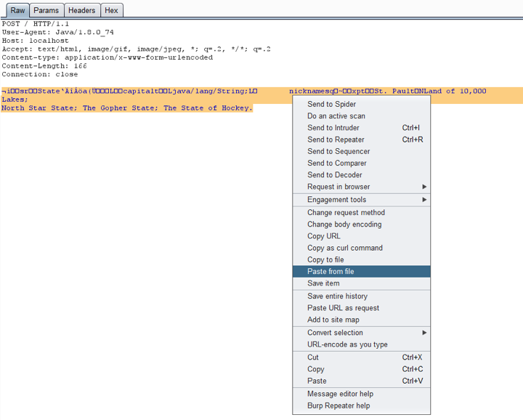Select the Raw tab
This screenshot has height=420, width=523.
click(17, 10)
